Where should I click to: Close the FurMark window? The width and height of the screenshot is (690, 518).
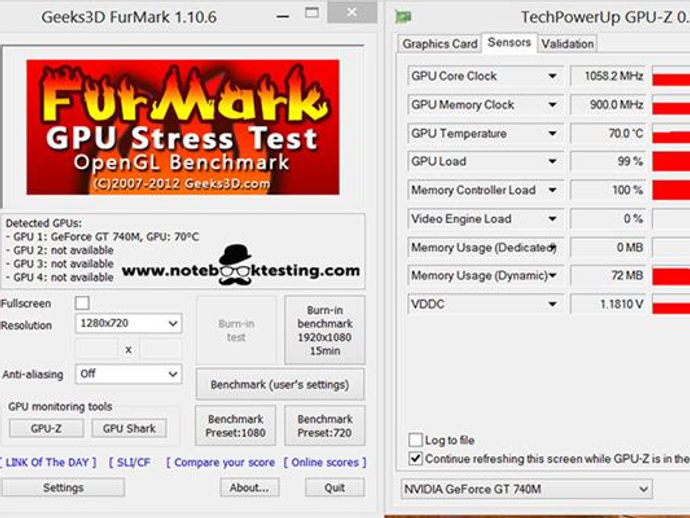(352, 12)
